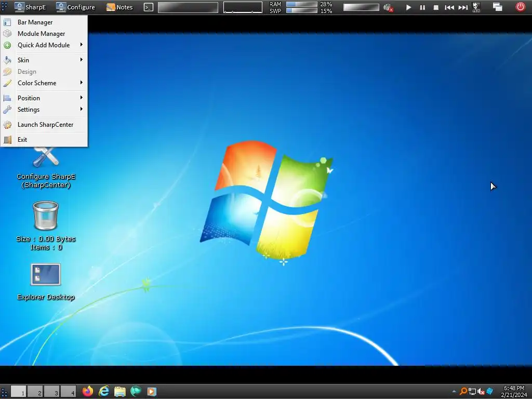Skip to next track
Viewport: 532px width, 399px height.
point(463,7)
